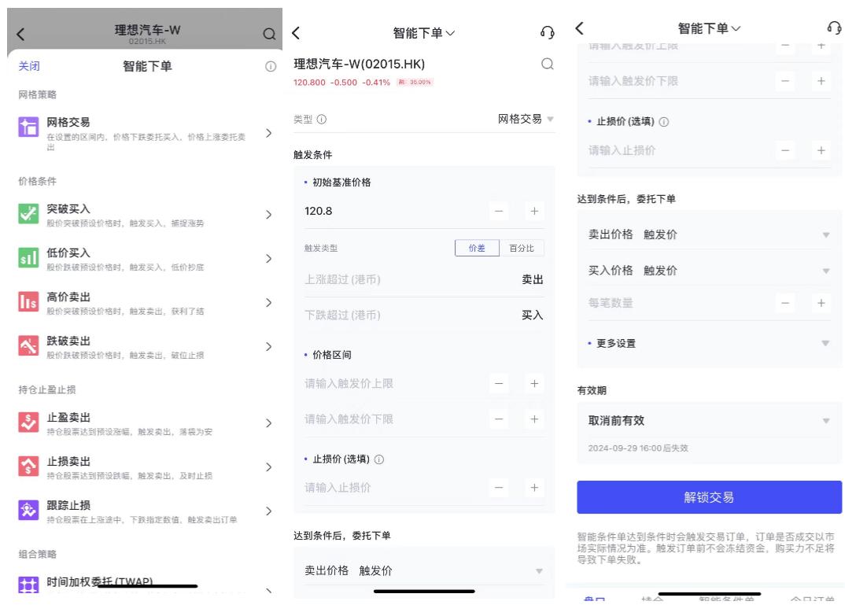Open the 高价卖出 high price sell icon
This screenshot has width=845, height=616.
click(x=28, y=302)
